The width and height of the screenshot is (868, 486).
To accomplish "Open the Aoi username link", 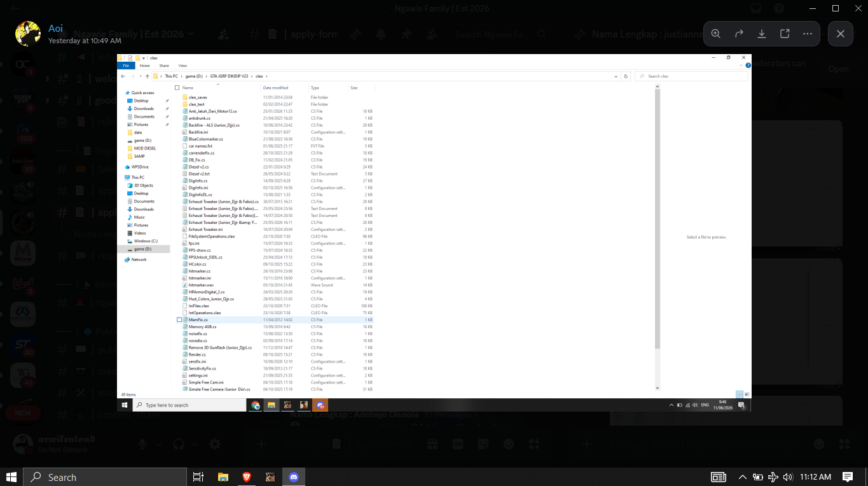I will tap(55, 29).
